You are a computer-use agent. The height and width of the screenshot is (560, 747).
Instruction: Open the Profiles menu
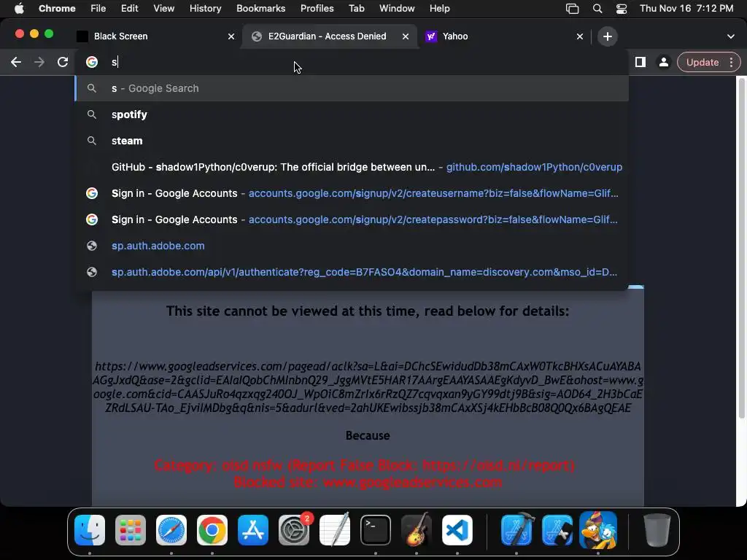pos(317,8)
